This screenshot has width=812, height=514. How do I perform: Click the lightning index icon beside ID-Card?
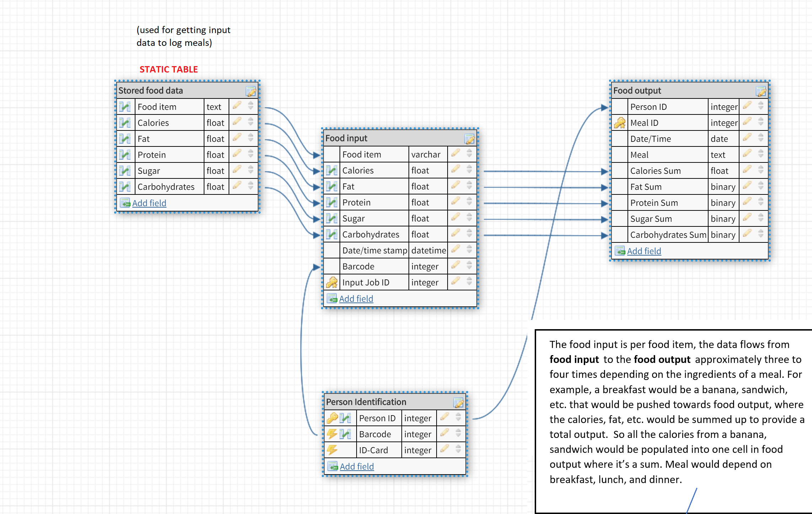[x=332, y=450]
